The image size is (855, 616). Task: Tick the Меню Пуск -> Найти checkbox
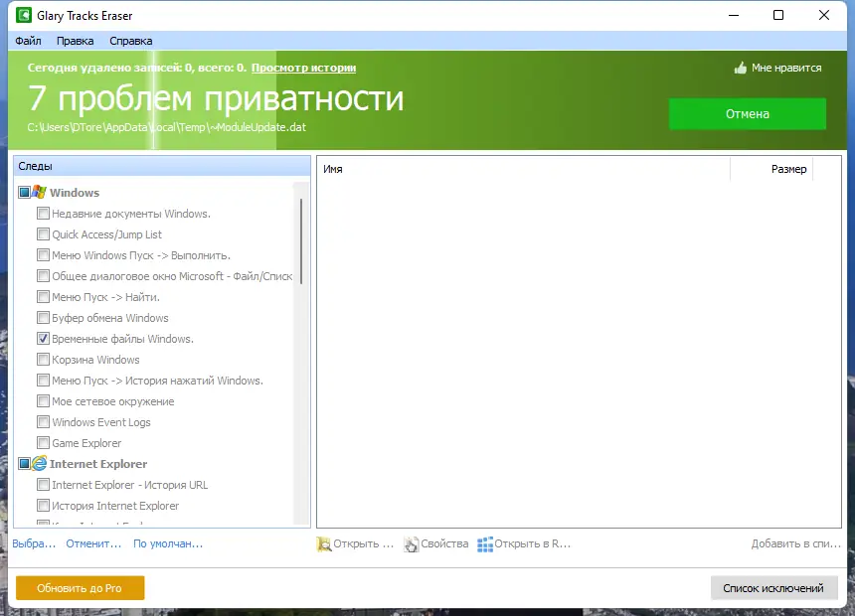(x=43, y=296)
